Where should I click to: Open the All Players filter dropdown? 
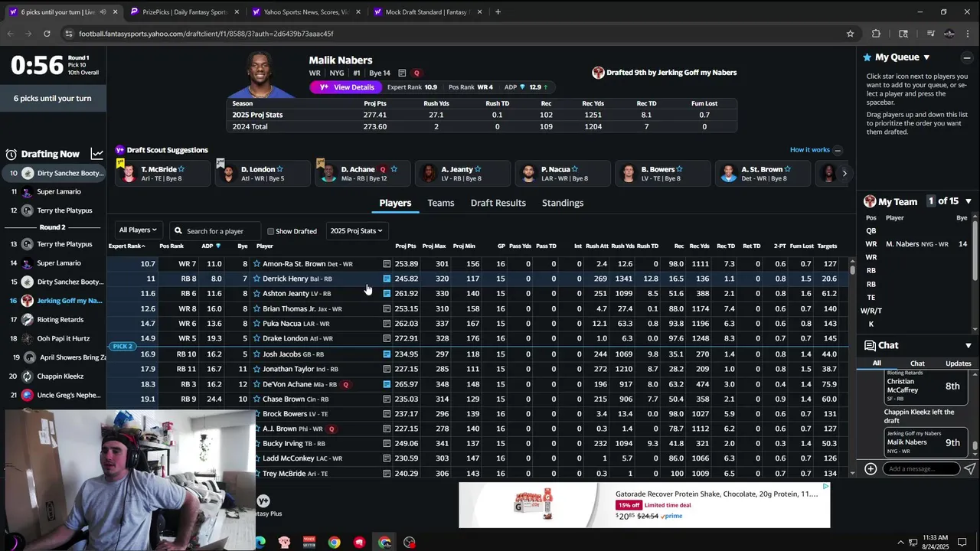point(138,230)
